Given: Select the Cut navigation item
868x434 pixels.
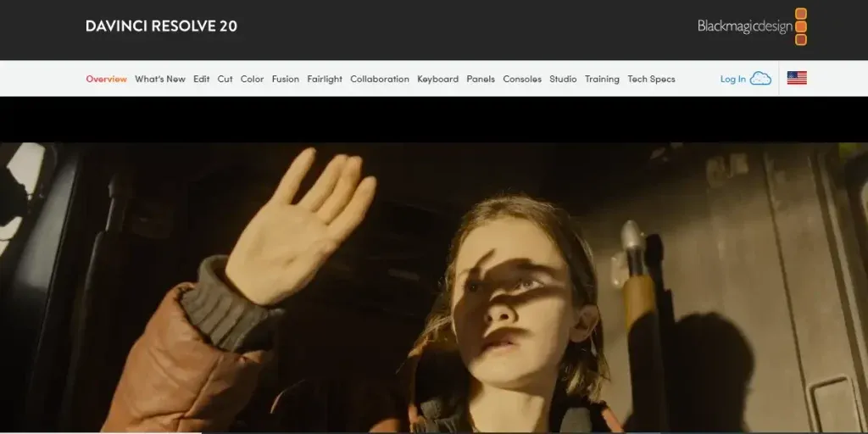Looking at the screenshot, I should pos(225,79).
